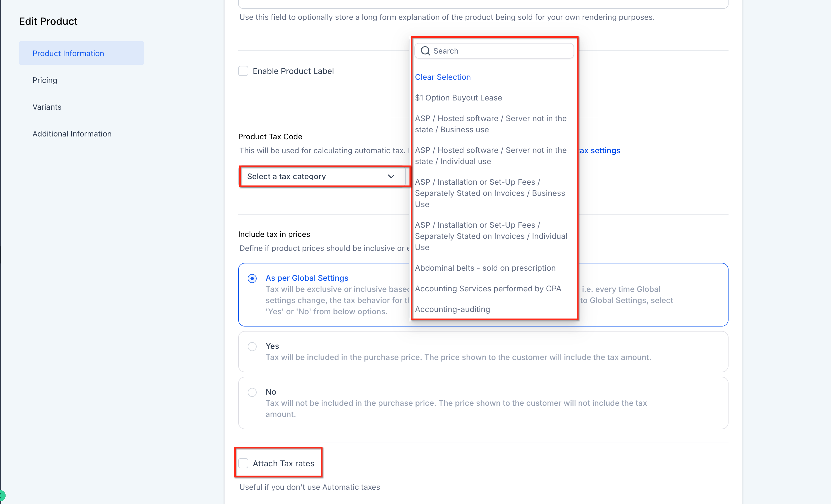
Task: Click the green circle icon at bottom-left
Action: (2, 495)
